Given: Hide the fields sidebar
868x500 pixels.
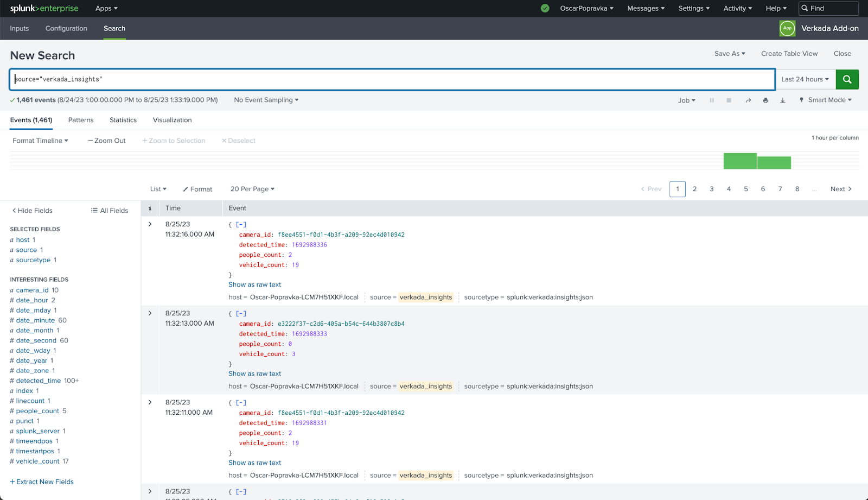Looking at the screenshot, I should click(x=33, y=211).
